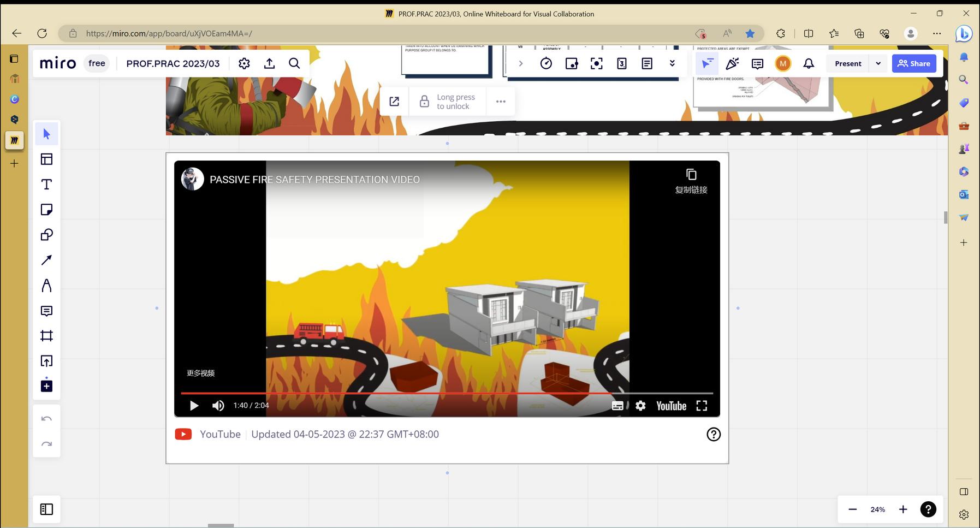Toggle favorite star for this page
980x528 pixels.
(750, 33)
